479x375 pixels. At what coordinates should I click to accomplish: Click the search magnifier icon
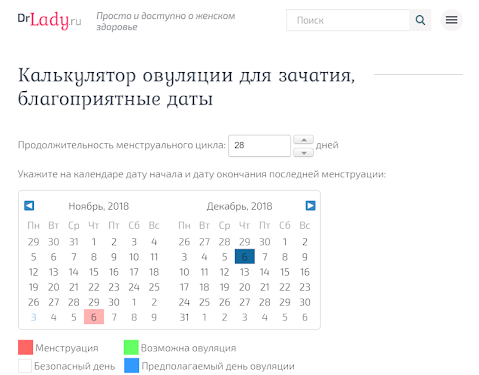coord(420,20)
